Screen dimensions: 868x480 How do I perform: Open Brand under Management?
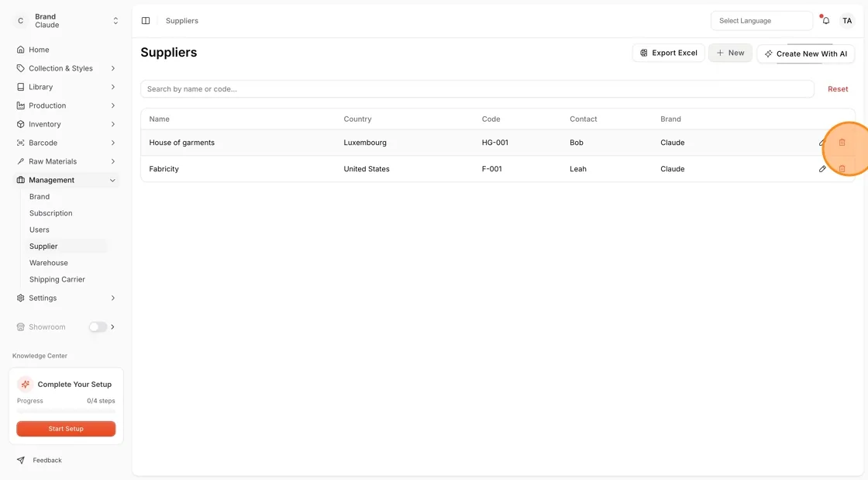(40, 196)
